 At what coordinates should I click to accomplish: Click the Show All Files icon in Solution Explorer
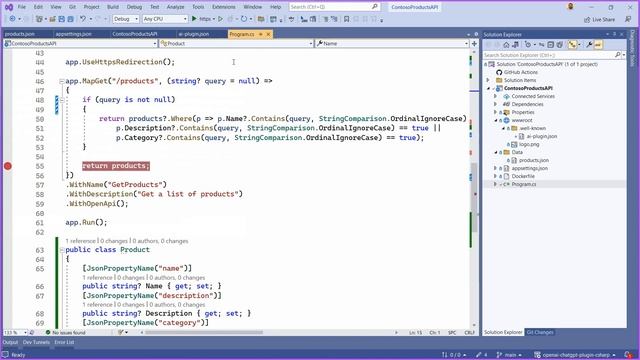[560, 45]
